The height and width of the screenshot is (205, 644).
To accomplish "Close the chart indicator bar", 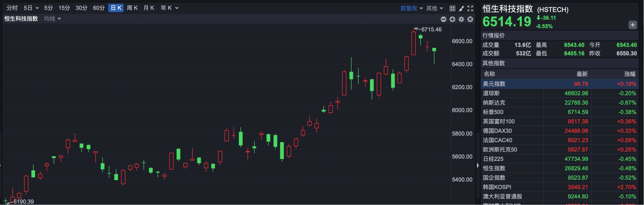I will 470,19.
